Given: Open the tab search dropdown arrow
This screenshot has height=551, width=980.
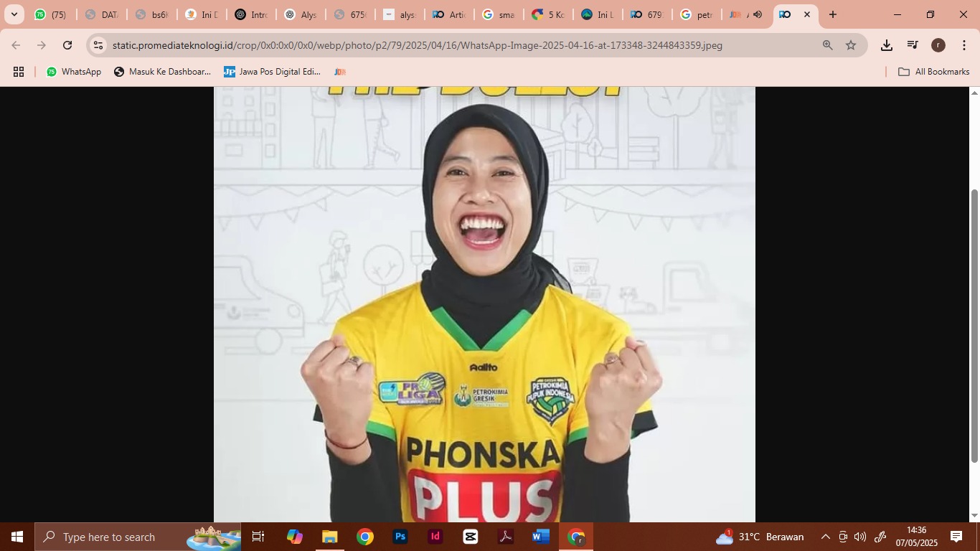Looking at the screenshot, I should (14, 14).
